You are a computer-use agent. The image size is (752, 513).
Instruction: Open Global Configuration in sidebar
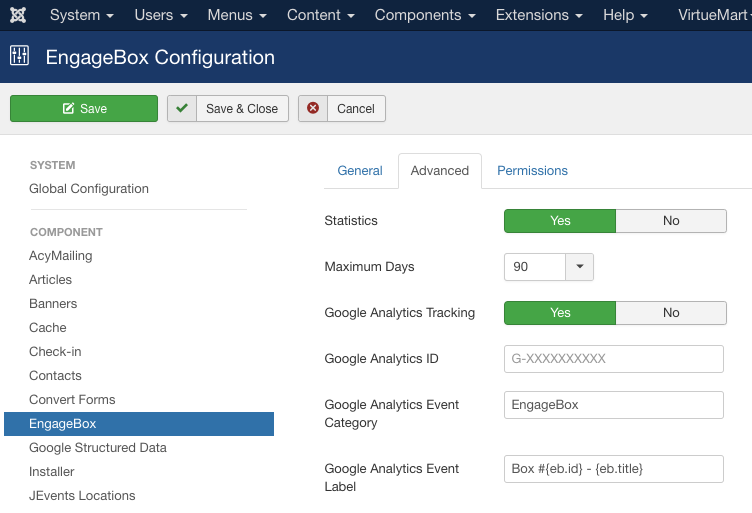point(89,189)
